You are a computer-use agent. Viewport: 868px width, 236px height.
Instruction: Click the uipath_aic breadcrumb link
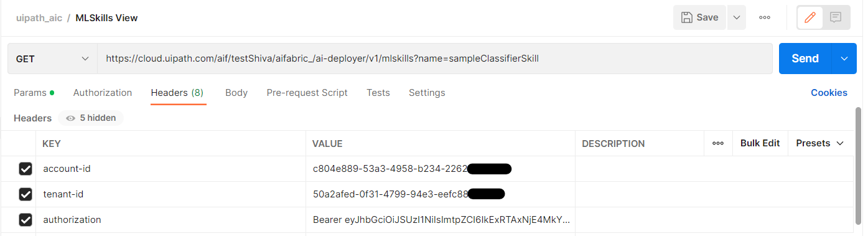click(x=39, y=18)
